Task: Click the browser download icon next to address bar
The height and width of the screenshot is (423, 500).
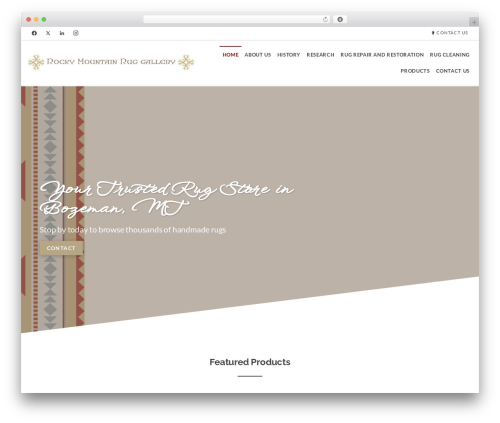Action: click(340, 20)
